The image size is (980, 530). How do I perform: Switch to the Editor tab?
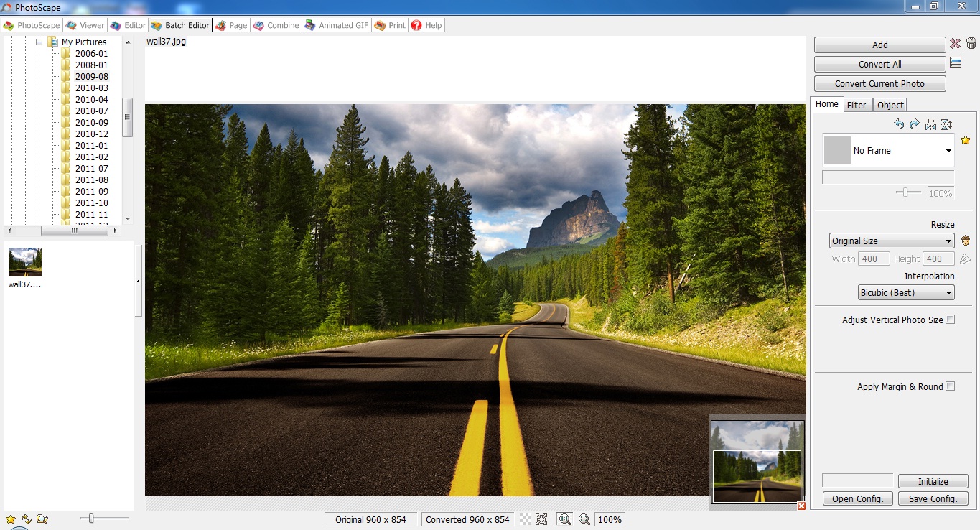pyautogui.click(x=128, y=25)
